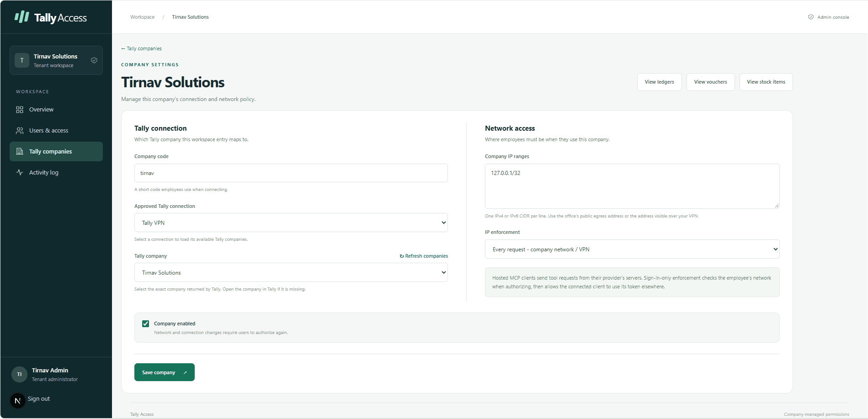The image size is (868, 419).
Task: Click the Admin console shield icon
Action: [x=811, y=17]
